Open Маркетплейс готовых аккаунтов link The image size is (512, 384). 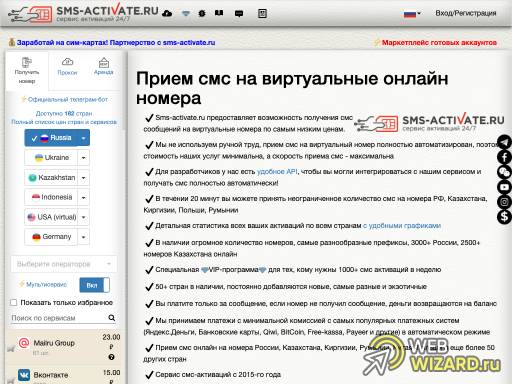(x=439, y=43)
